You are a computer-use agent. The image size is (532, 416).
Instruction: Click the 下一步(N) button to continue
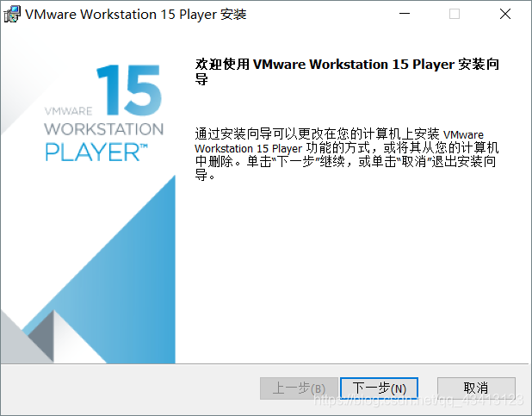pos(379,388)
